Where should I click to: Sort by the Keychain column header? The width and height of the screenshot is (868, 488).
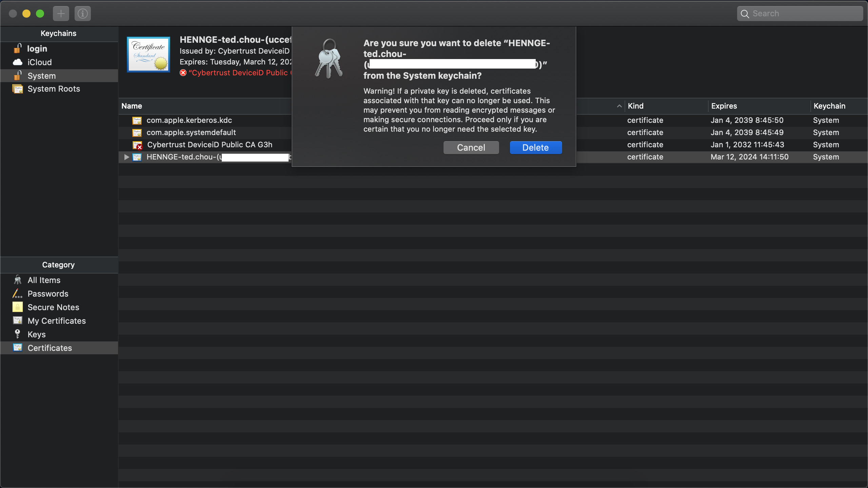pos(829,106)
